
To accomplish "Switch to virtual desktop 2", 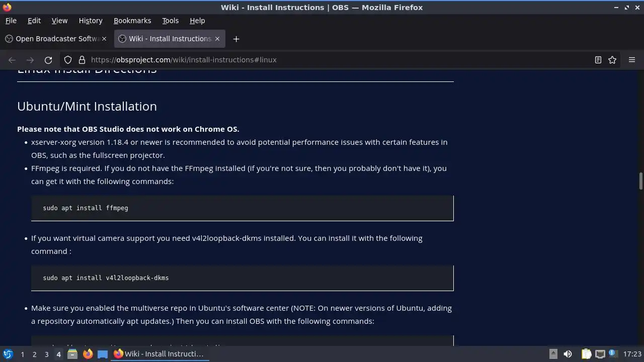I will click(x=34, y=354).
